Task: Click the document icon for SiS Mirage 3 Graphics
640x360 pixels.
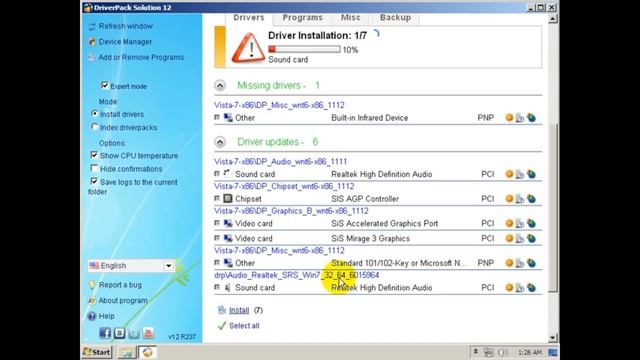Action: pyautogui.click(x=520, y=239)
